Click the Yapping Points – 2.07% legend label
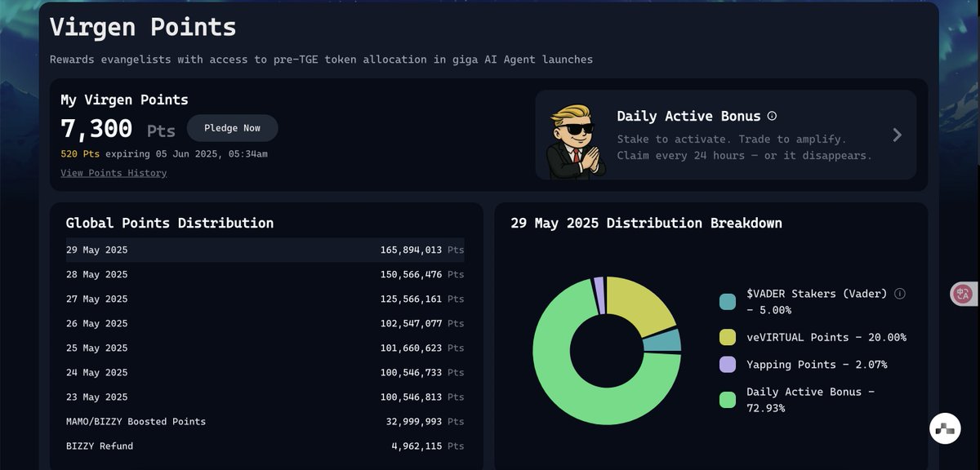 click(817, 365)
